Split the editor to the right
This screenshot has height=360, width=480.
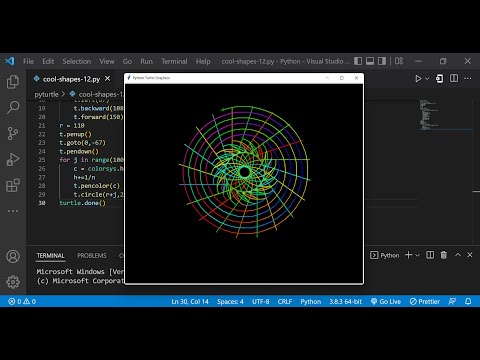click(454, 78)
